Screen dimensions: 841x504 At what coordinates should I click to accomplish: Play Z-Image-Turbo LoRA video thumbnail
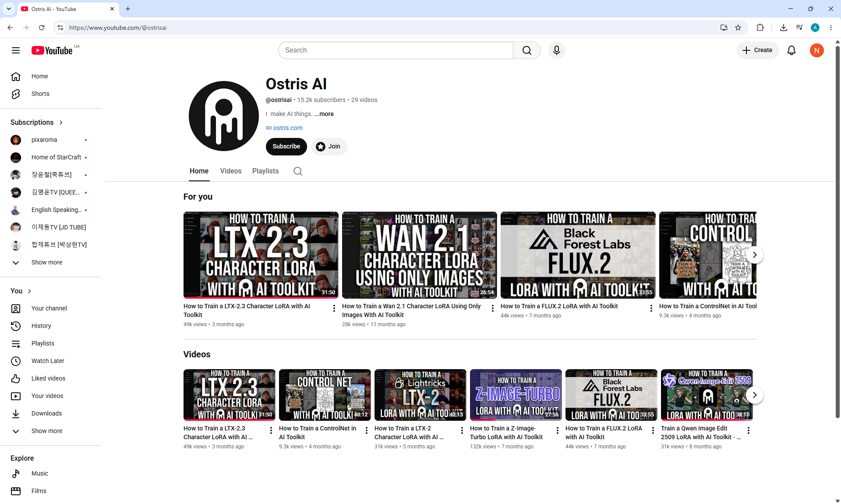click(x=516, y=395)
